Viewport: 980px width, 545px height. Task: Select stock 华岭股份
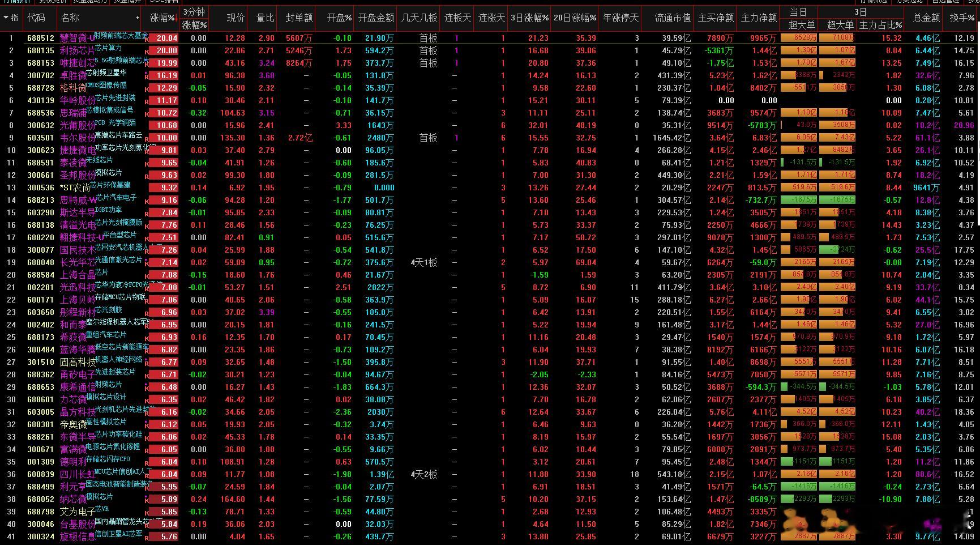pos(78,100)
